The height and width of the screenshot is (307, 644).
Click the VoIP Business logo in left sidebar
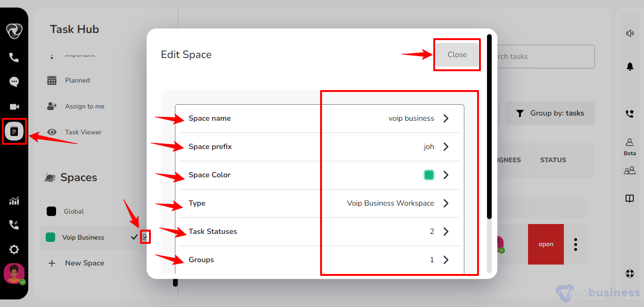click(14, 31)
